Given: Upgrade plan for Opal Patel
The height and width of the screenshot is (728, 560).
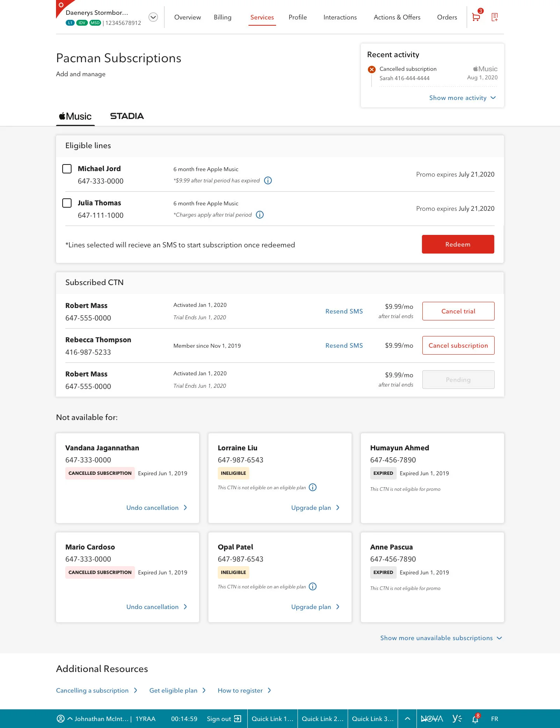Looking at the screenshot, I should coord(315,607).
